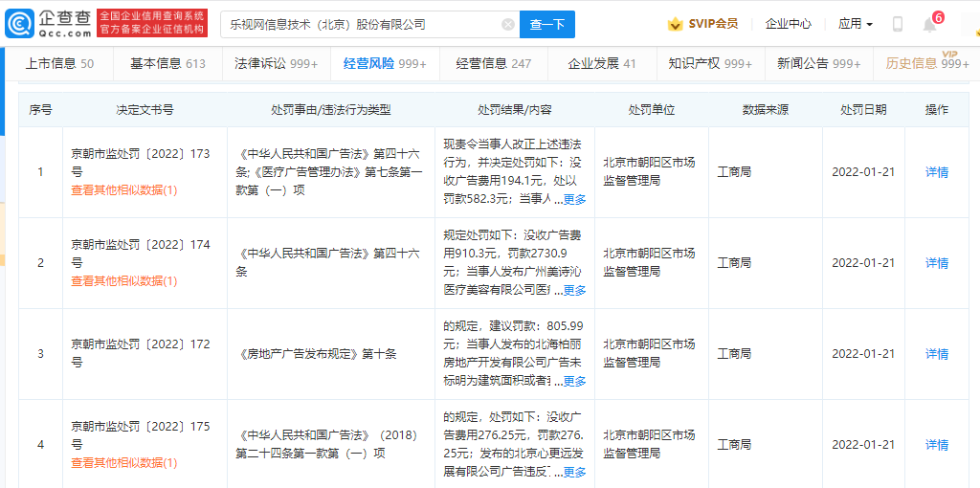This screenshot has height=488, width=980.
Task: Click the 处罚事由/违法行为类型 column header
Action: coord(330,110)
